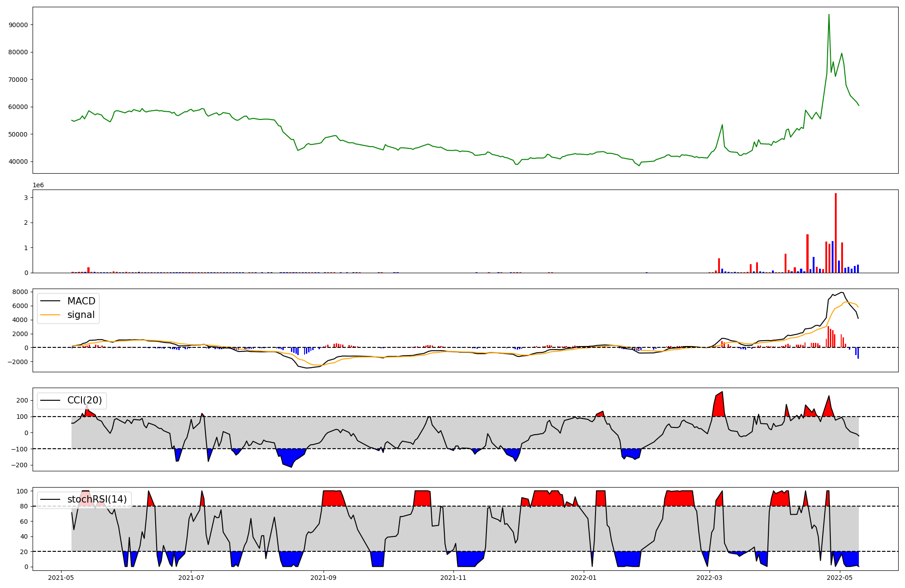Image resolution: width=905 pixels, height=588 pixels.
Task: Select the 2022-01 date tick label
Action: pyautogui.click(x=584, y=577)
